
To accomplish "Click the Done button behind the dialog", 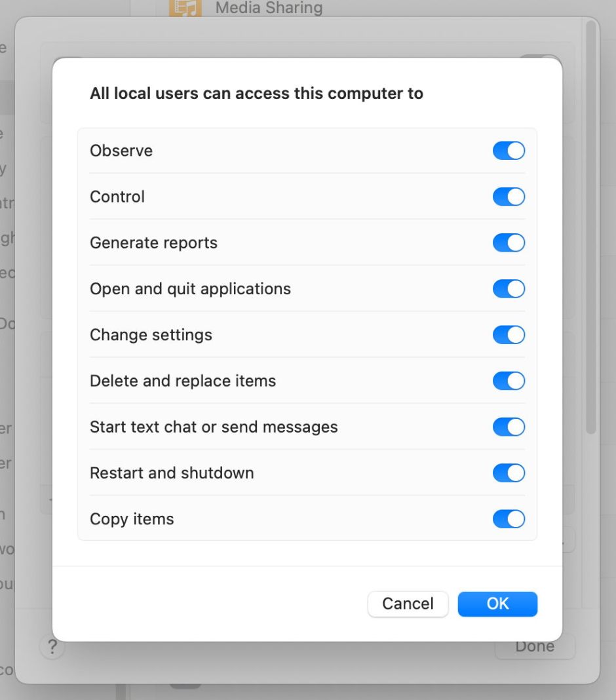I will pos(535,646).
